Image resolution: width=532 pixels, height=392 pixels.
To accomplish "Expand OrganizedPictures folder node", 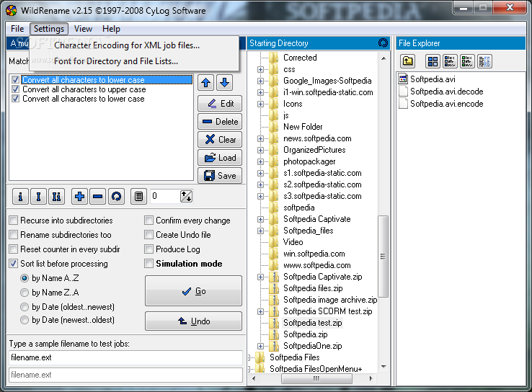I will 260,150.
